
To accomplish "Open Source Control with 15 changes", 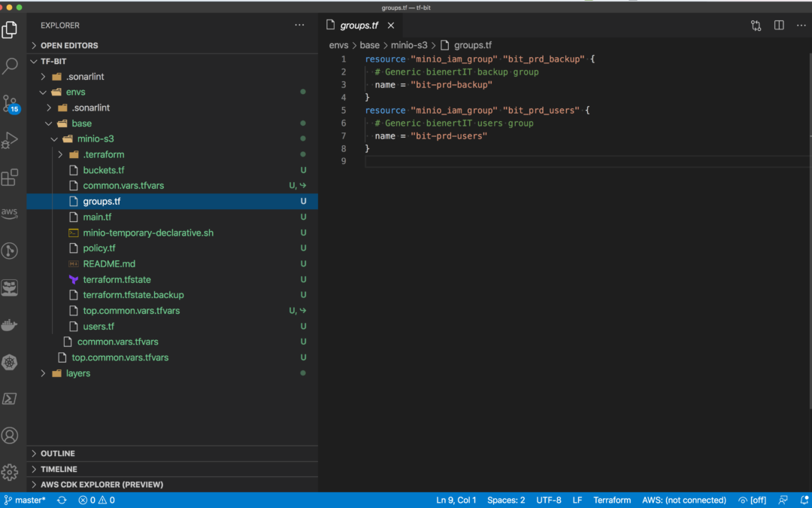I will click(10, 104).
